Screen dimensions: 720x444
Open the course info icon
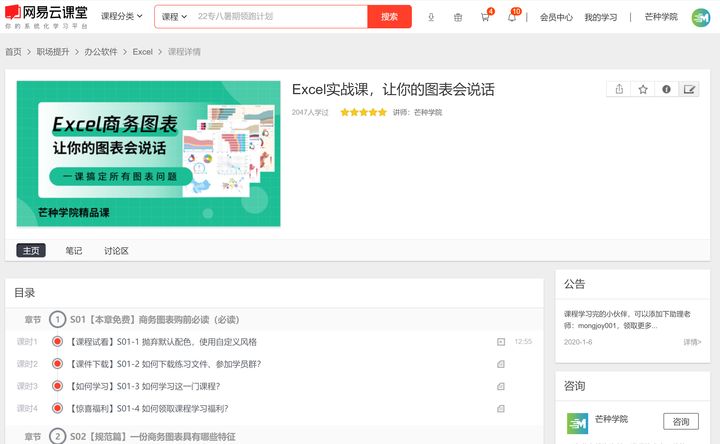[x=666, y=89]
